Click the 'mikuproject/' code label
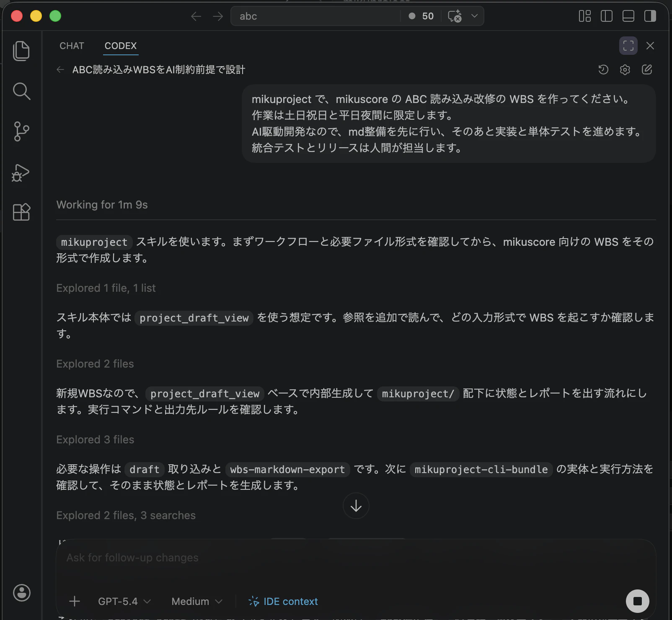The height and width of the screenshot is (620, 672). (x=418, y=394)
